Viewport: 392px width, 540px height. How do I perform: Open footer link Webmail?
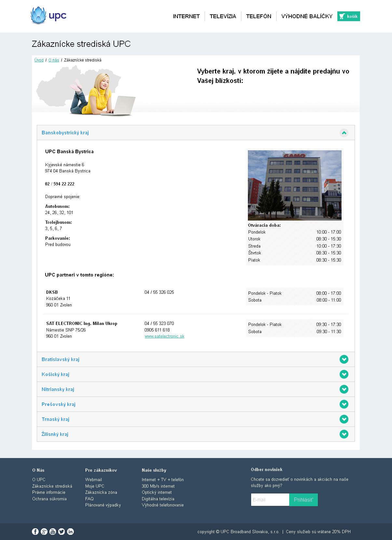point(93,480)
